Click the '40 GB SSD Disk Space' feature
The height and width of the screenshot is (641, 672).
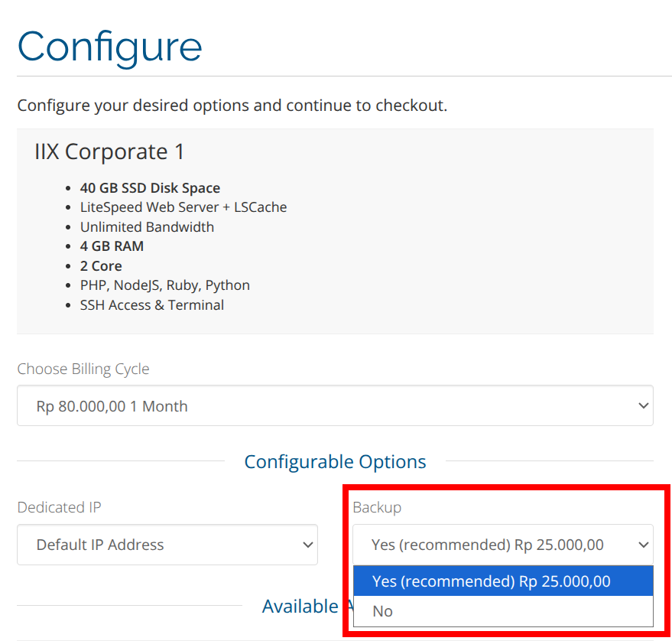tap(150, 188)
